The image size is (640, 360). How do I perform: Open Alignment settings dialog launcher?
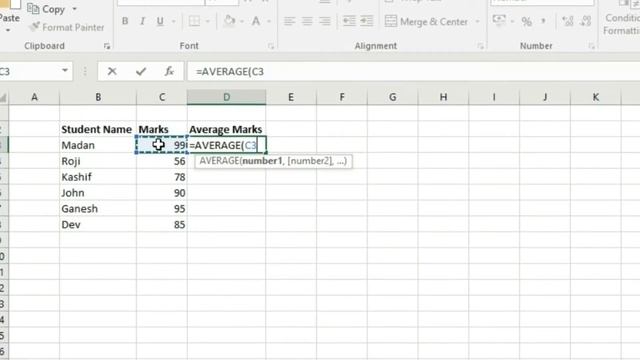coord(480,46)
